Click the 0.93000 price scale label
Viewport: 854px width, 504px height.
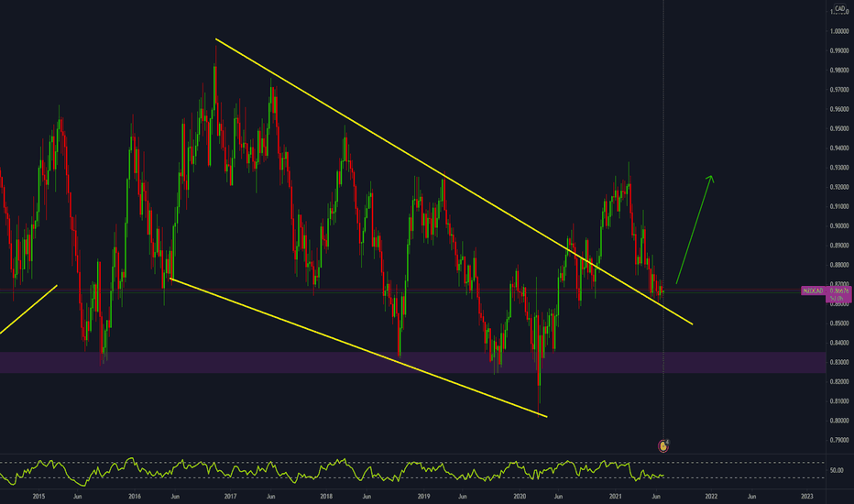click(x=839, y=168)
